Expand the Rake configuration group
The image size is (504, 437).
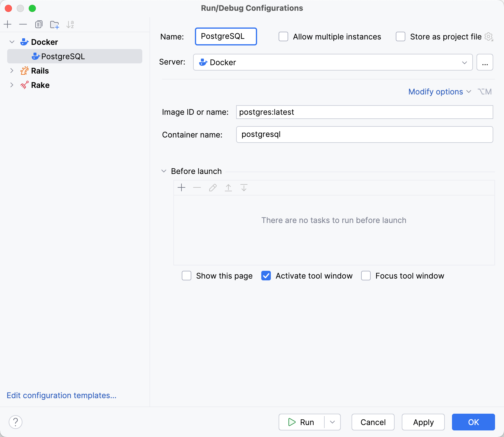pos(12,85)
